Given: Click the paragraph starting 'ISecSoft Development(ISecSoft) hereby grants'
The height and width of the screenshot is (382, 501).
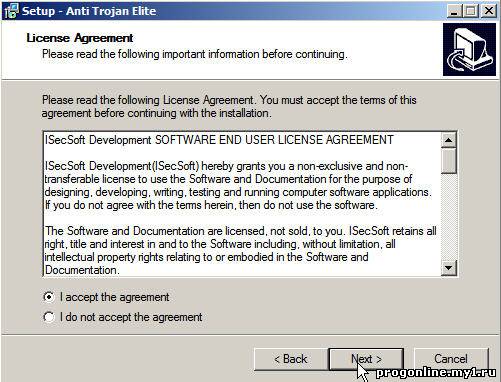Looking at the screenshot, I should 238,185.
